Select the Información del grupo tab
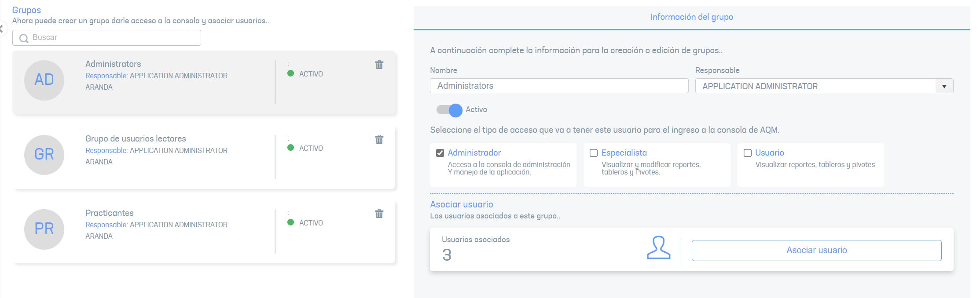 (692, 17)
